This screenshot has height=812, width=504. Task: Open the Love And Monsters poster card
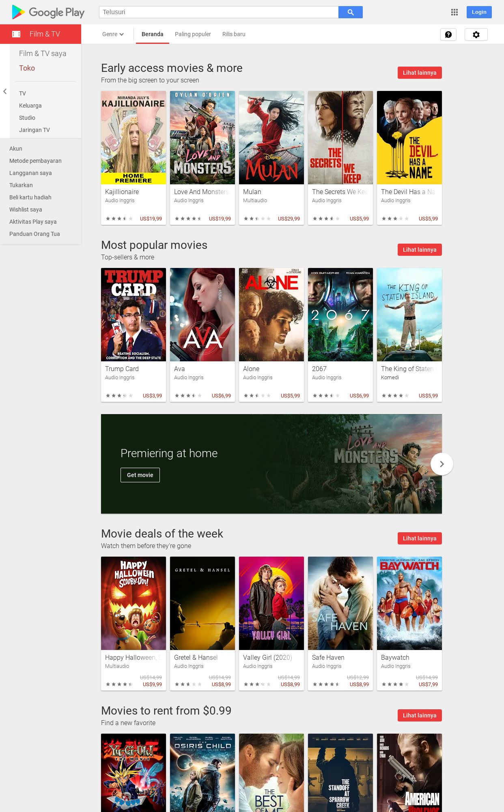click(x=202, y=138)
